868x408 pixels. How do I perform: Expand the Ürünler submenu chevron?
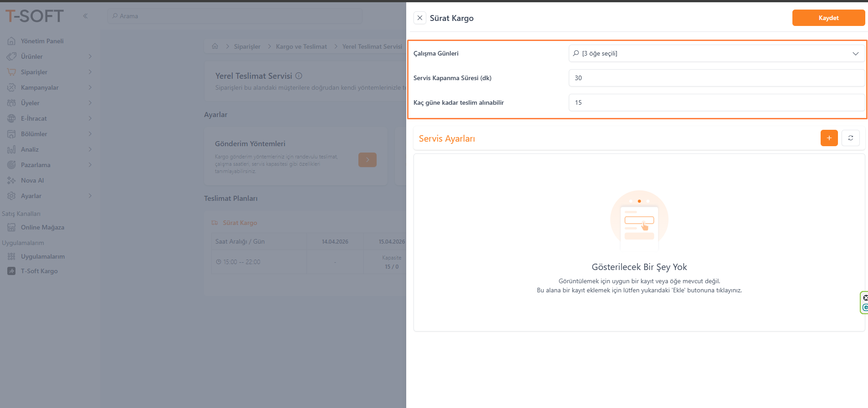[x=90, y=56]
